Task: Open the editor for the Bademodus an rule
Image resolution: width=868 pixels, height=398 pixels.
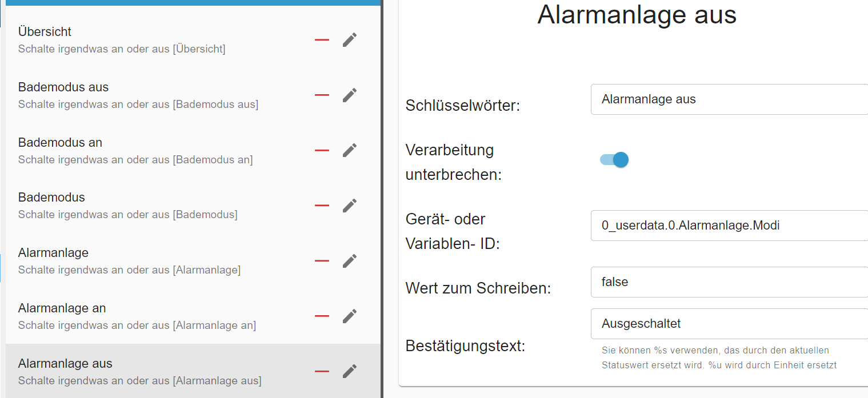Action: click(349, 150)
